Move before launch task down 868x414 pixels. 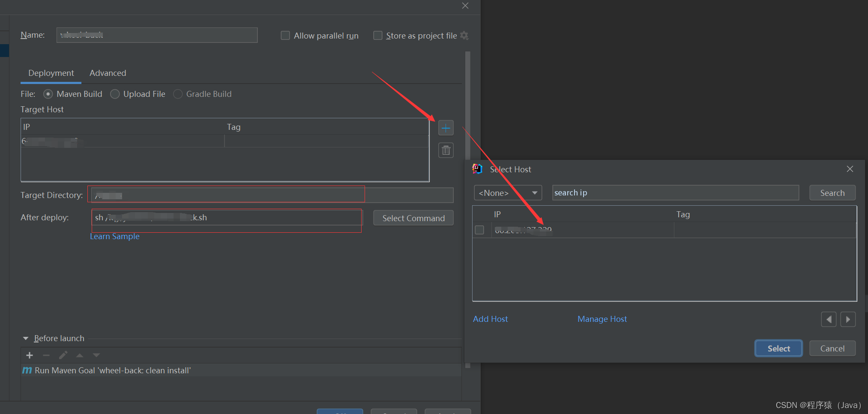[96, 355]
